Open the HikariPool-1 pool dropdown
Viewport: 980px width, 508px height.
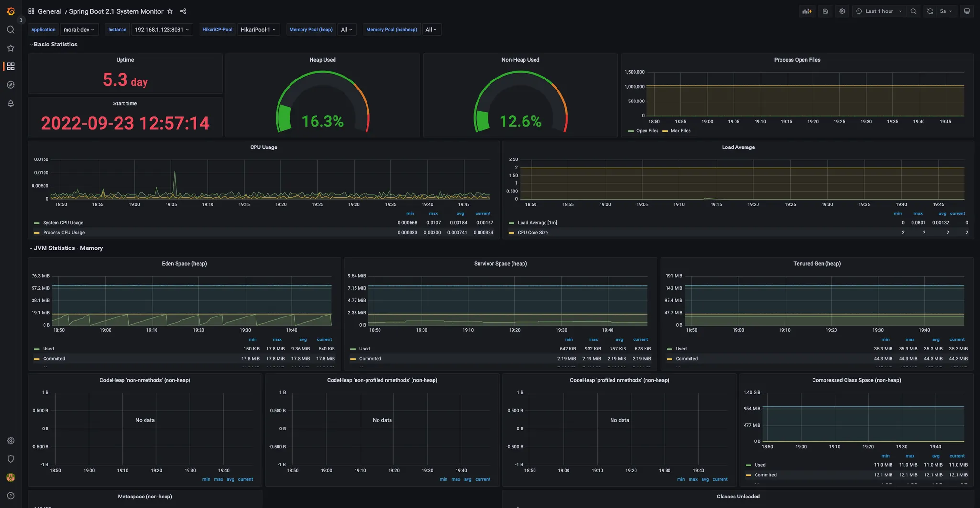point(258,30)
